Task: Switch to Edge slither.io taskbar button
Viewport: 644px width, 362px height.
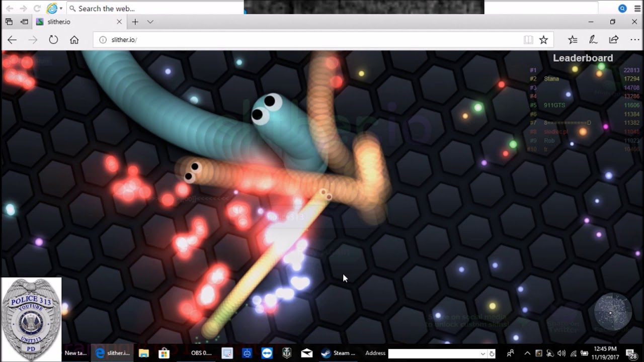Action: pyautogui.click(x=113, y=353)
